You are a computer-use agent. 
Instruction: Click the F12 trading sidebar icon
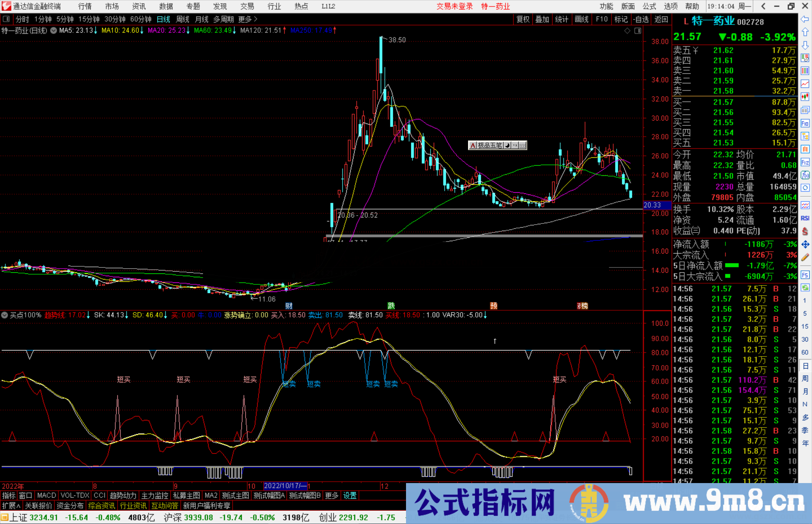point(805,162)
